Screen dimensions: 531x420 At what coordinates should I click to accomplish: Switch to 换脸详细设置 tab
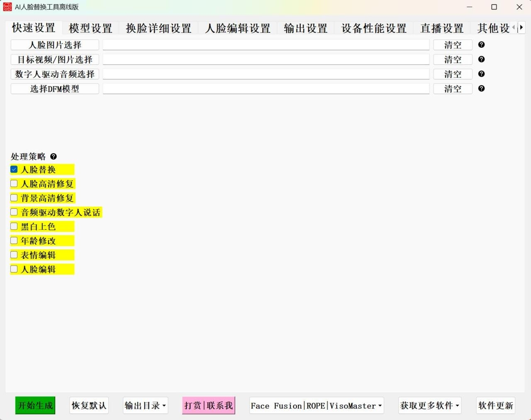pyautogui.click(x=158, y=28)
